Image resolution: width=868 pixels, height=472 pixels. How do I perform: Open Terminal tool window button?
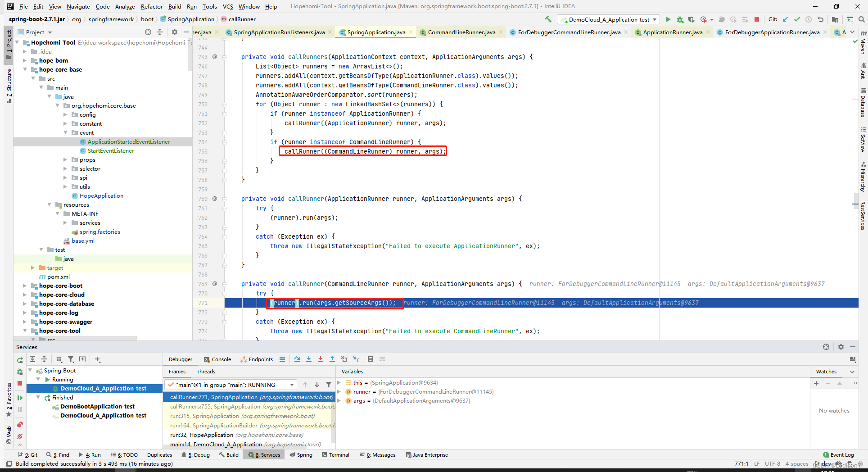coord(335,454)
